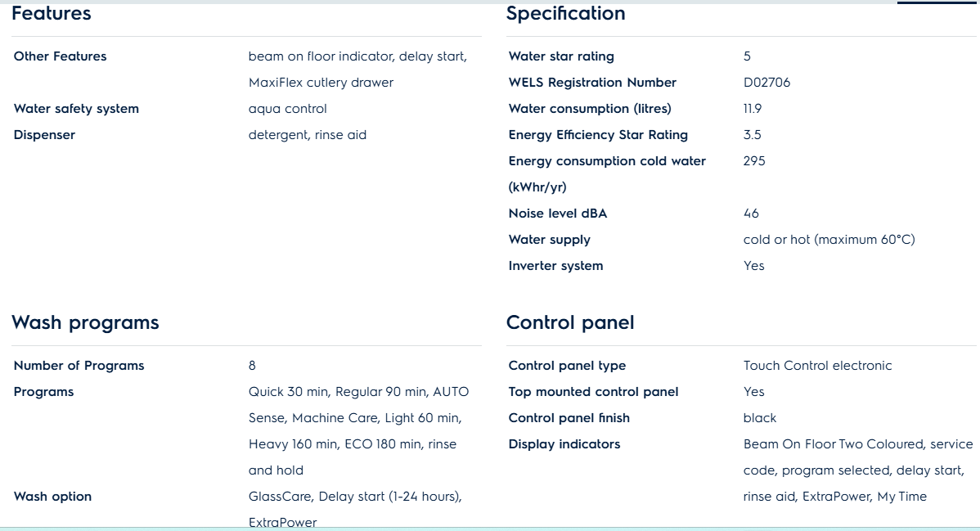The image size is (980, 531).
Task: Click the water supply cold or hot text
Action: tap(829, 241)
